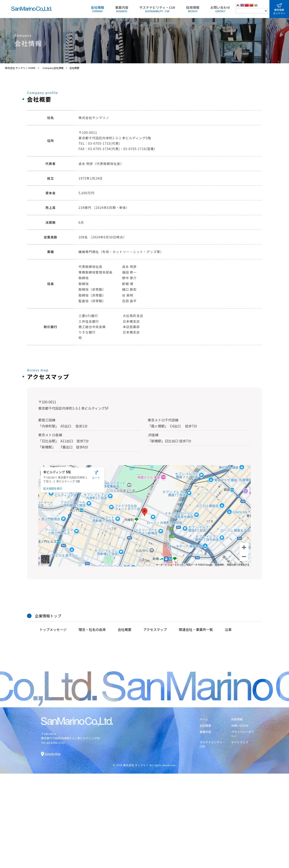This screenshot has width=289, height=868.
Task: Click the red location pin on the map
Action: pyautogui.click(x=144, y=512)
